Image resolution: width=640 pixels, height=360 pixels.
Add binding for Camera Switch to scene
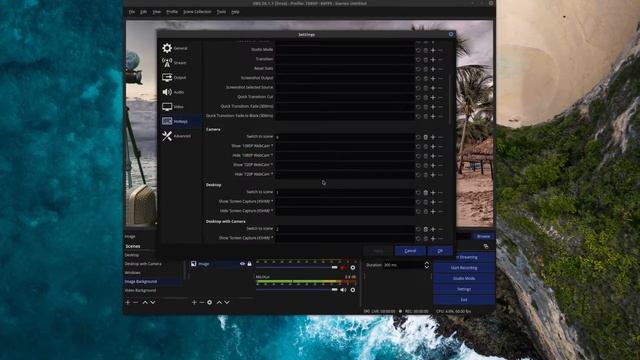[x=433, y=137]
